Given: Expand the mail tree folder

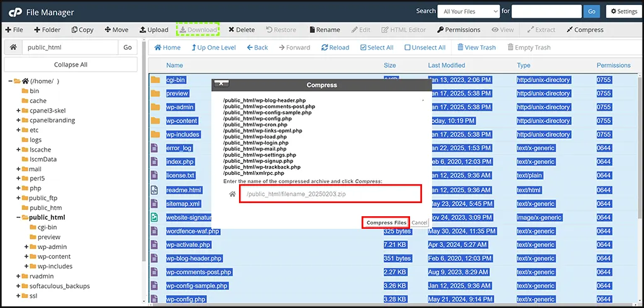Looking at the screenshot, I should click(18, 169).
